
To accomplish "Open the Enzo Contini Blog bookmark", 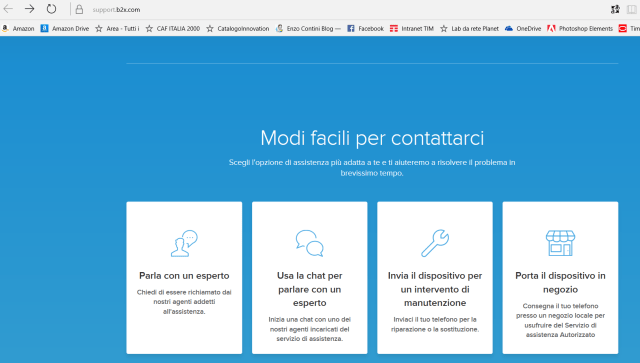I will [x=308, y=29].
